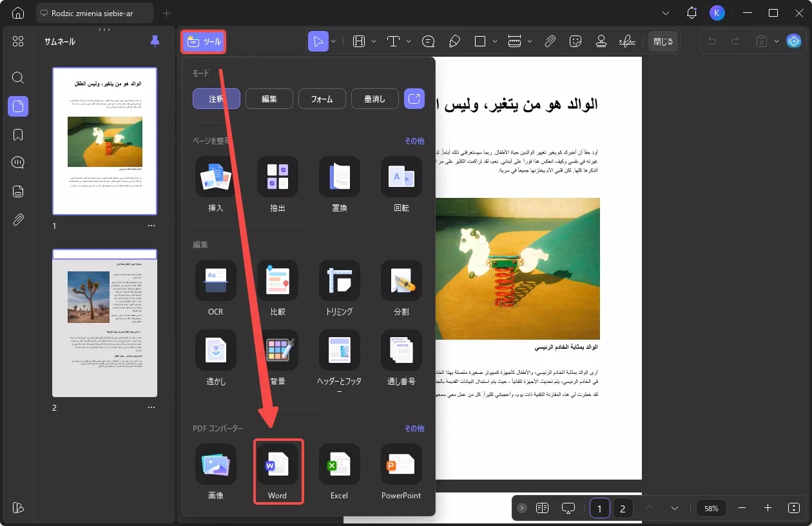Open the ツール menu
812x526 pixels.
[203, 41]
